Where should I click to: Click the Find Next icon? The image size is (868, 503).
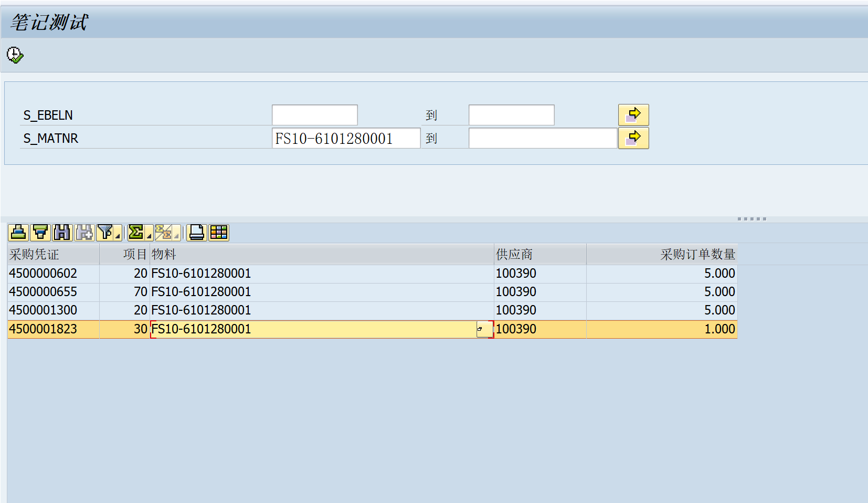85,233
